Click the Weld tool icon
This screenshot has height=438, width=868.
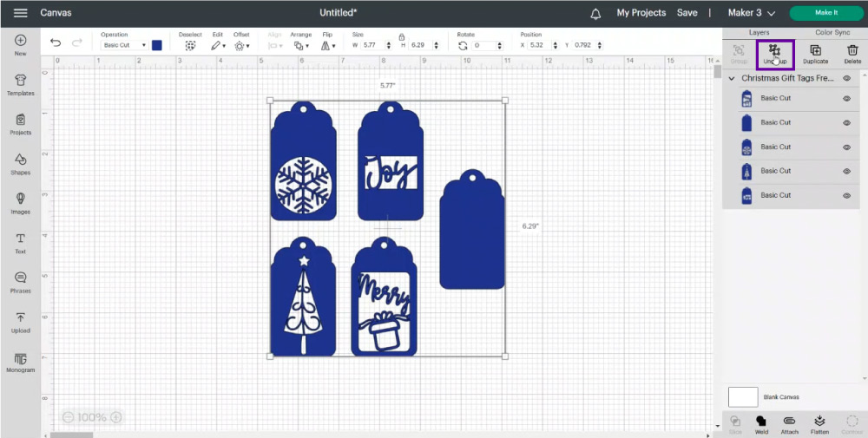point(761,425)
